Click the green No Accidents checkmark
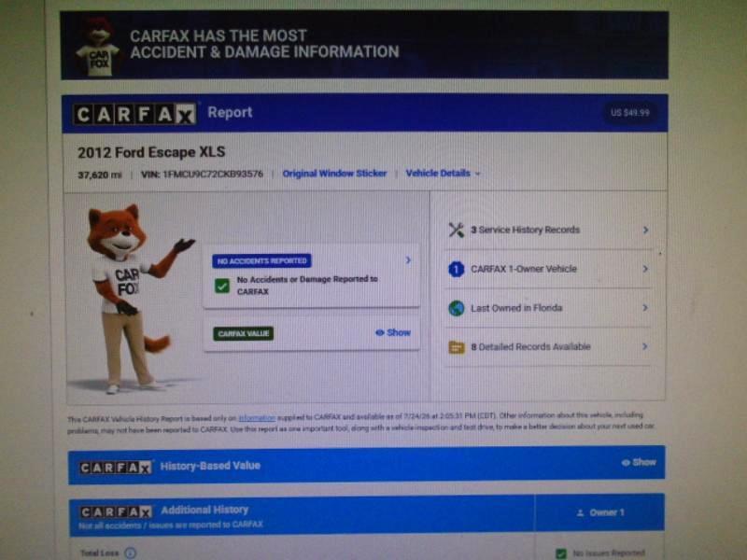This screenshot has height=560, width=747. click(222, 286)
